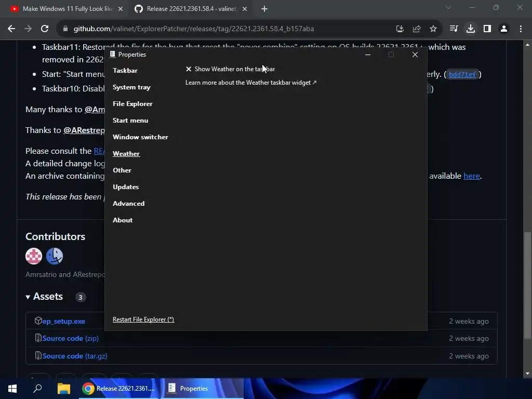Download Source code (zip)
Screen dimensions: 532x399
click(x=70, y=339)
